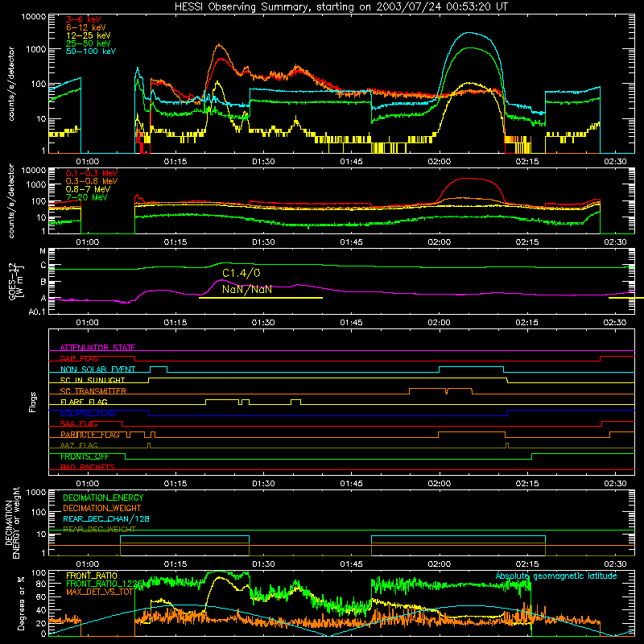Select the green FRONTS_OFF label
This screenshot has width=644, height=644.
[85, 456]
